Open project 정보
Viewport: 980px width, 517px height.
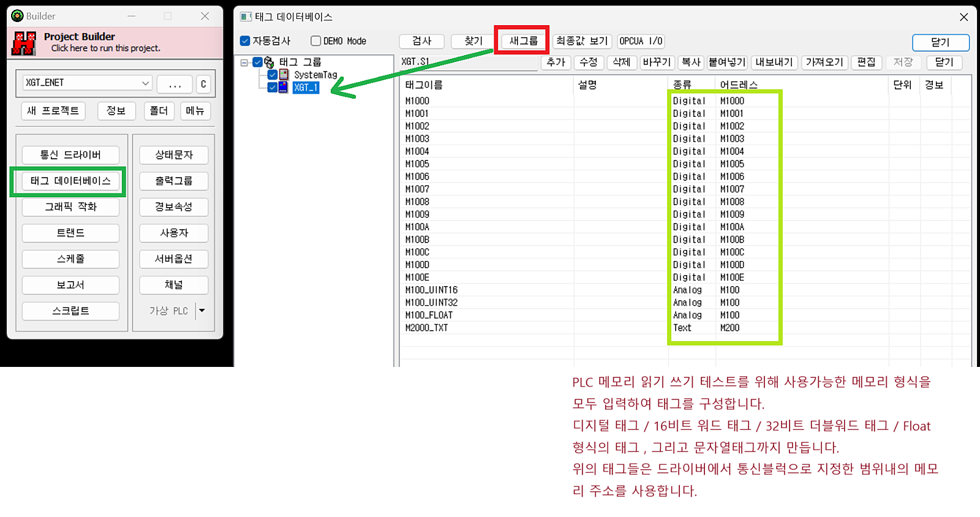pos(116,111)
